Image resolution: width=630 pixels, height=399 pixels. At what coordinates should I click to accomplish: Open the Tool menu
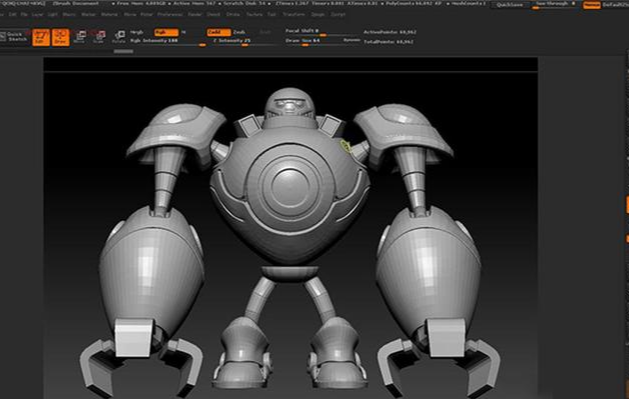pos(272,14)
